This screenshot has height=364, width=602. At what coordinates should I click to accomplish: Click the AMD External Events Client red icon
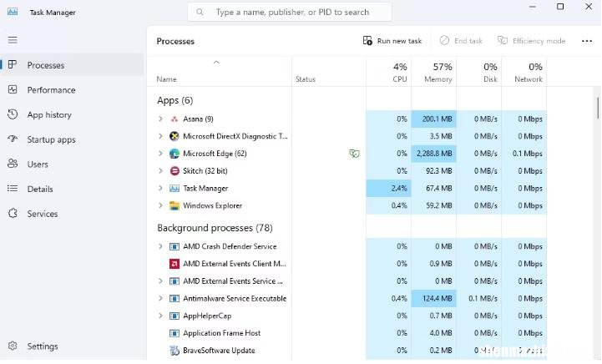point(175,264)
